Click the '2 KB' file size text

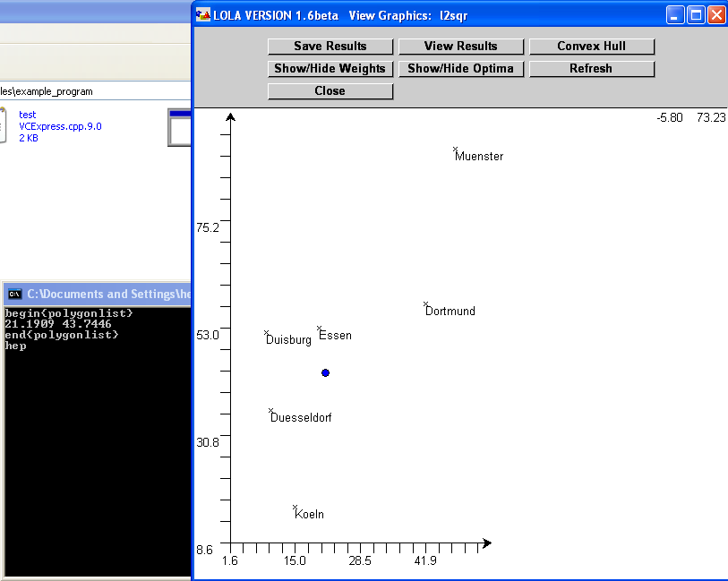tap(29, 138)
